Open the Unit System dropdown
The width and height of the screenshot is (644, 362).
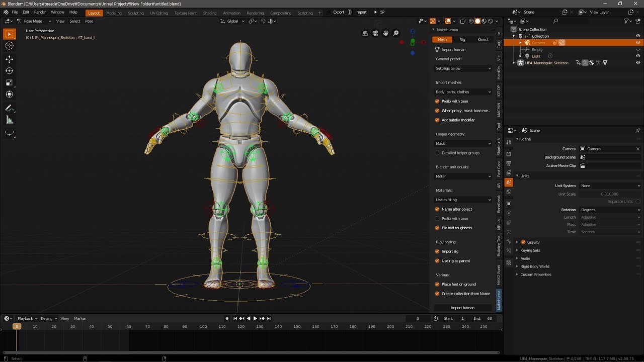click(610, 186)
